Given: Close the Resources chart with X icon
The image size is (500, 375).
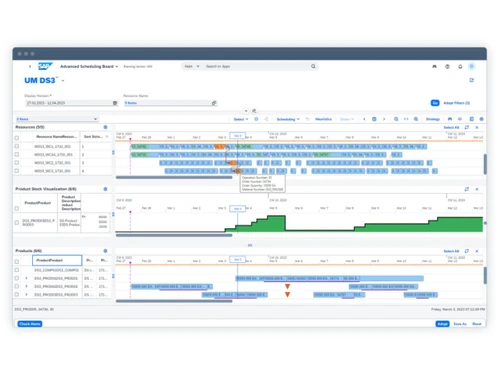Looking at the screenshot, I should tap(477, 127).
